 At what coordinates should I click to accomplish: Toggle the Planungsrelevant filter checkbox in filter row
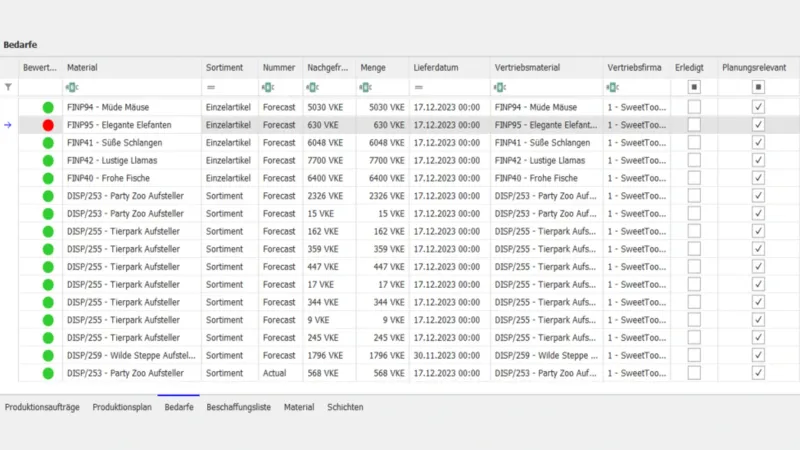point(758,87)
